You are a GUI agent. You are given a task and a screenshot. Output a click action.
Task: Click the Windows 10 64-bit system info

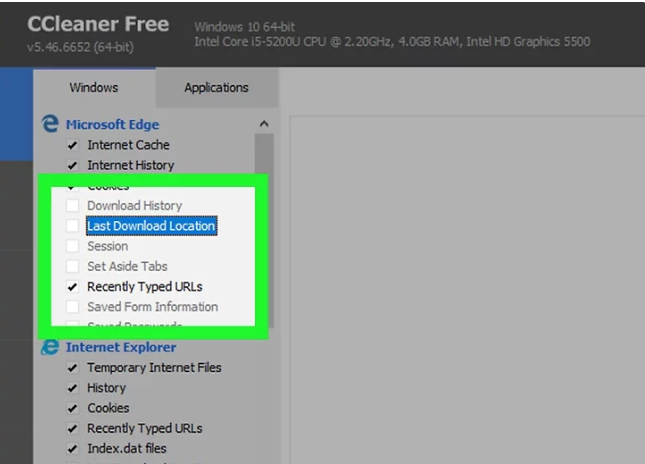tap(244, 27)
